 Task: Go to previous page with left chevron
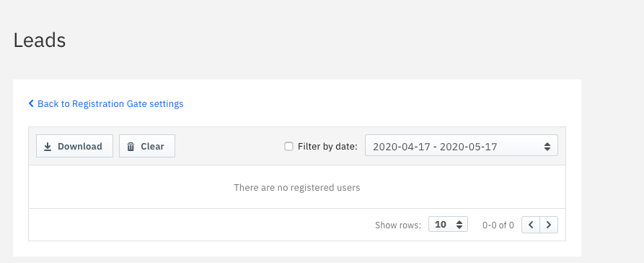pos(531,225)
